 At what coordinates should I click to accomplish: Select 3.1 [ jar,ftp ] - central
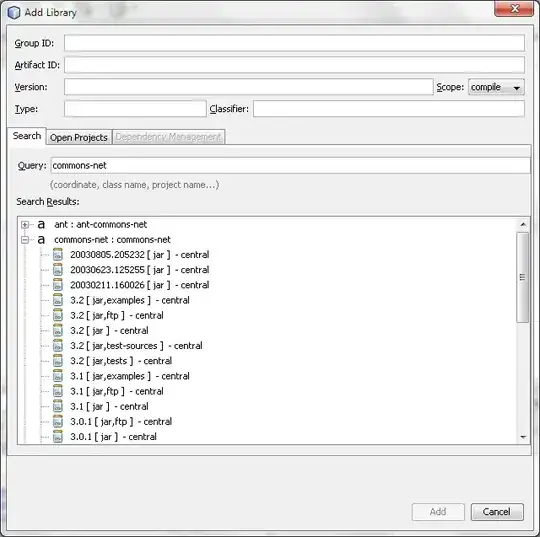(117, 391)
